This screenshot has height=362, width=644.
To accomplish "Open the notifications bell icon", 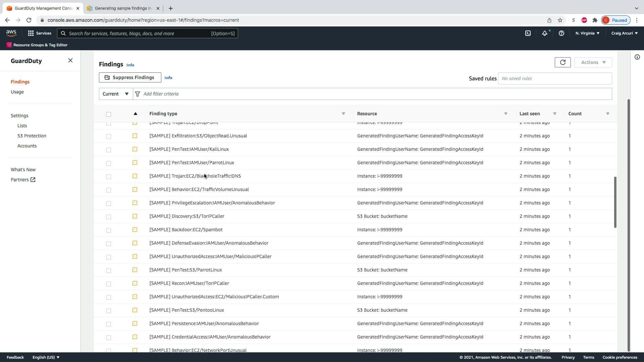I will coord(544,33).
